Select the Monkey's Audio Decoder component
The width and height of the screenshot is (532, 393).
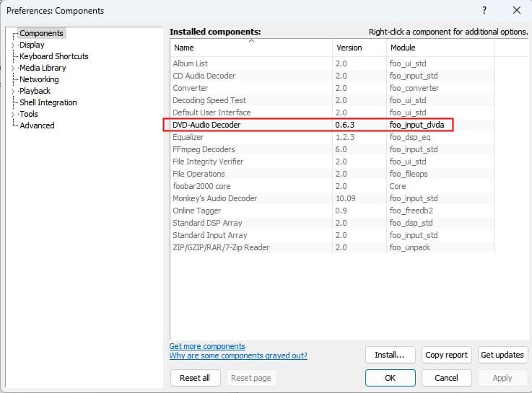333,198
